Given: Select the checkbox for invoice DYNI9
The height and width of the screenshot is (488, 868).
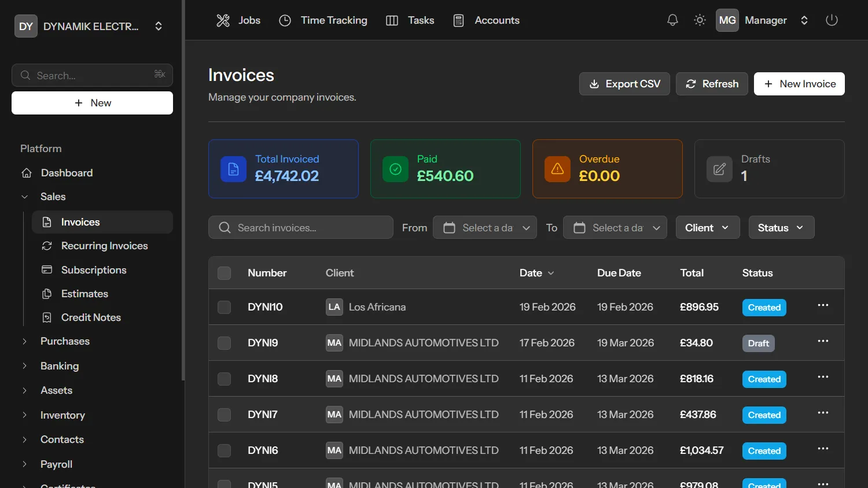Looking at the screenshot, I should pos(224,343).
